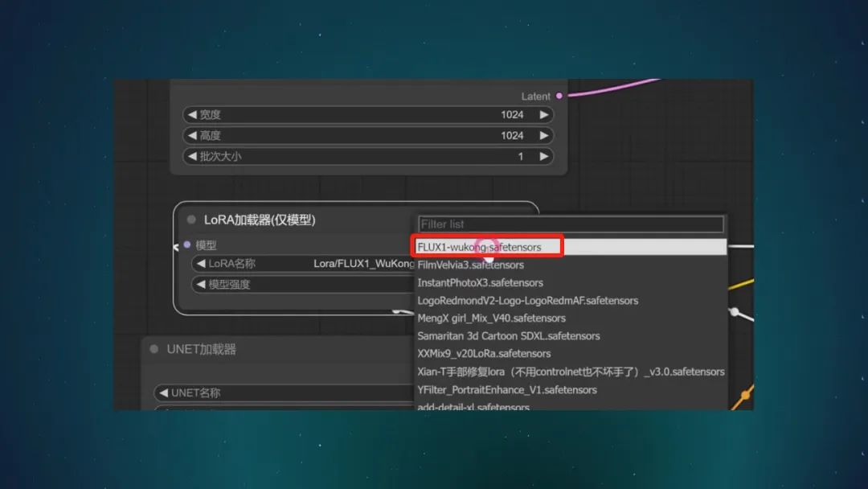Increase 批次大小 with its right arrow
The height and width of the screenshot is (489, 868).
tap(544, 157)
